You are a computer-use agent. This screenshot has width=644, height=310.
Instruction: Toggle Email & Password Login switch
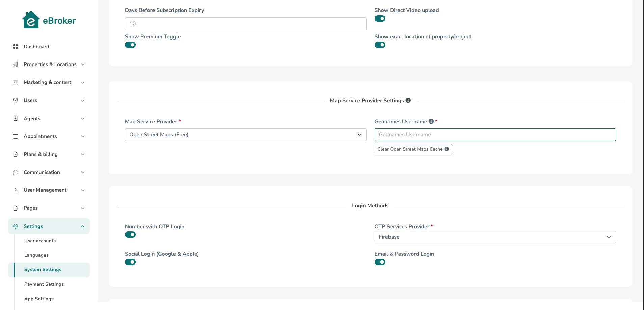(380, 262)
